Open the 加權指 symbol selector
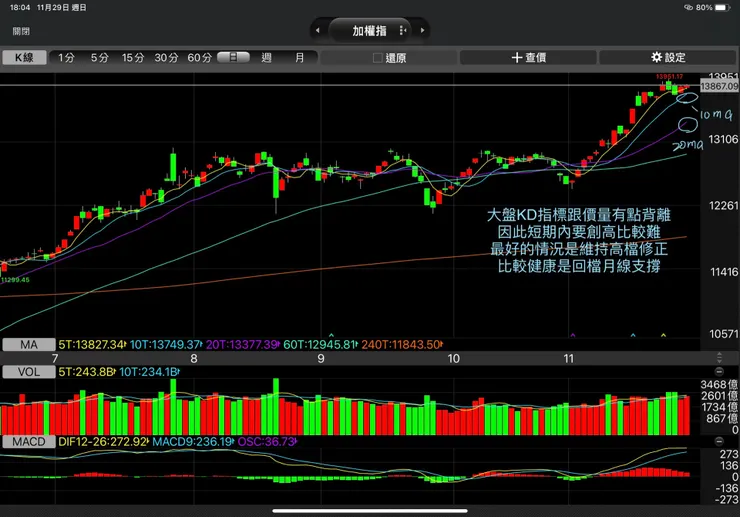740x517 pixels. coord(369,31)
